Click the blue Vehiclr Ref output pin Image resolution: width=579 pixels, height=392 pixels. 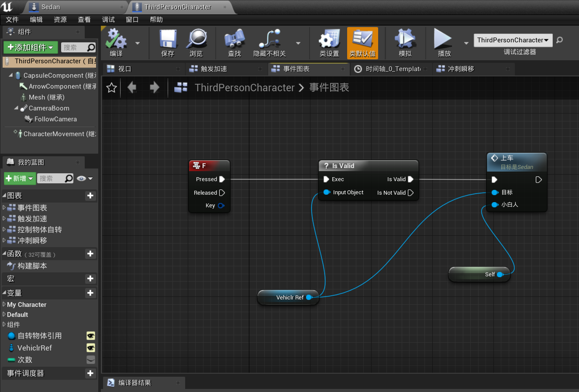(x=309, y=297)
